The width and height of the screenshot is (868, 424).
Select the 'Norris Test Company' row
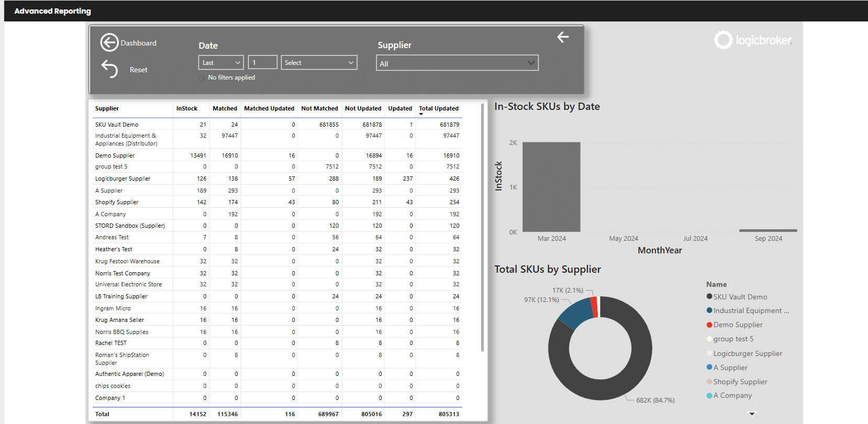point(277,273)
